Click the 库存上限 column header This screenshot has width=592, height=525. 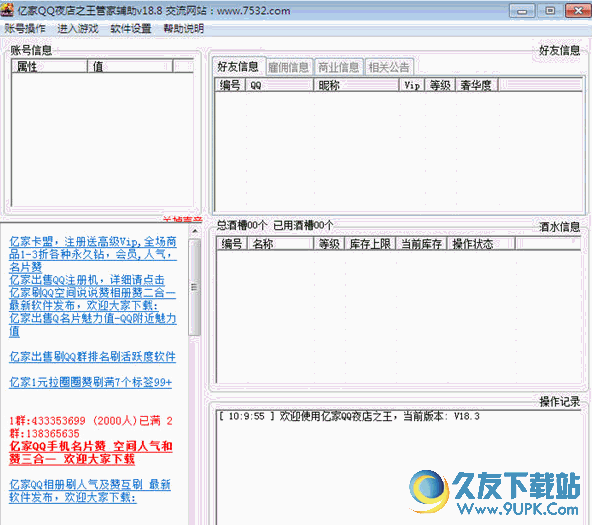click(370, 244)
